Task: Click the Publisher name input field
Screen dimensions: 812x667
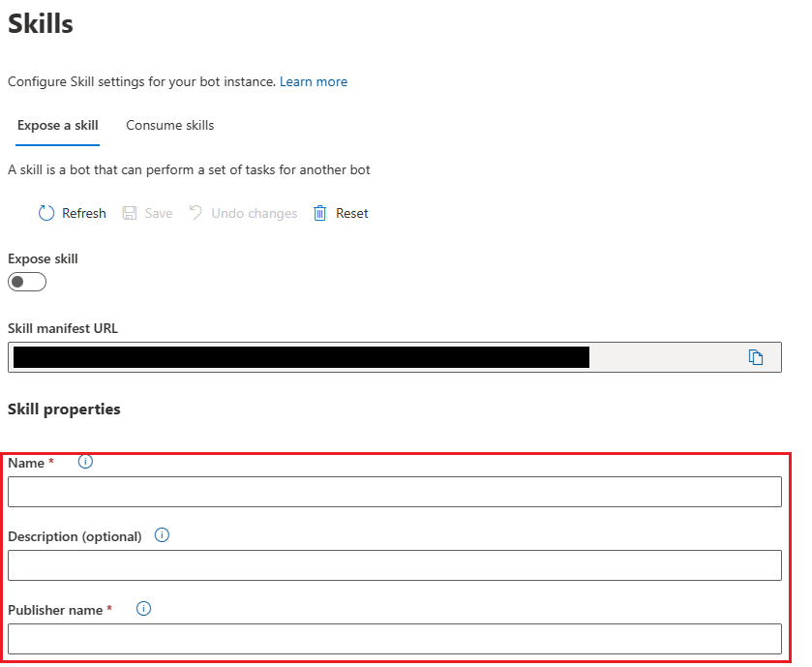Action: [395, 639]
